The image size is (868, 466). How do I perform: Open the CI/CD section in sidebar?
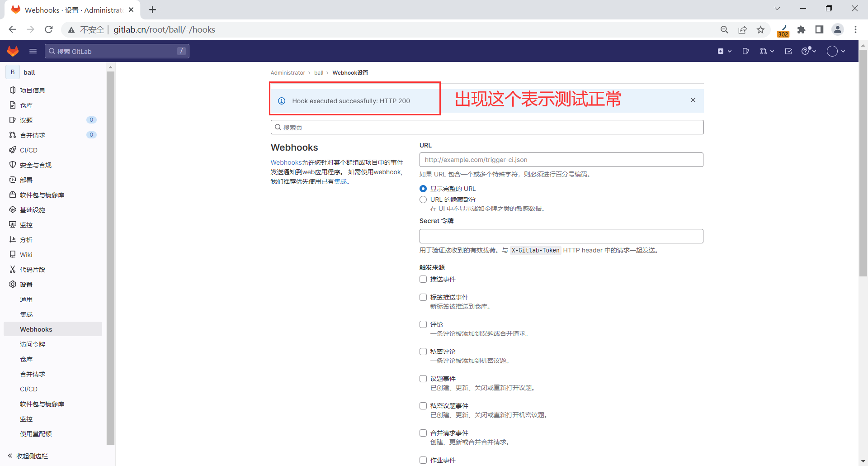point(29,150)
